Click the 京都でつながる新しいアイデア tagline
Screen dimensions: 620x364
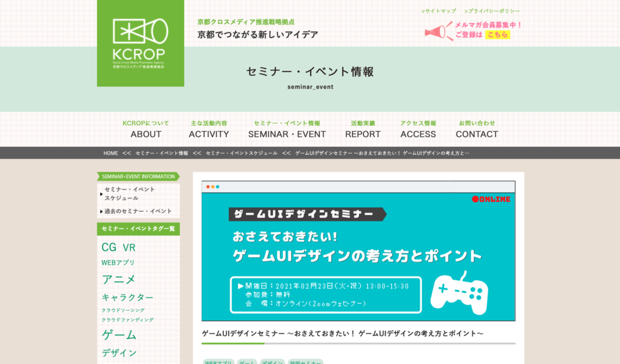[258, 34]
